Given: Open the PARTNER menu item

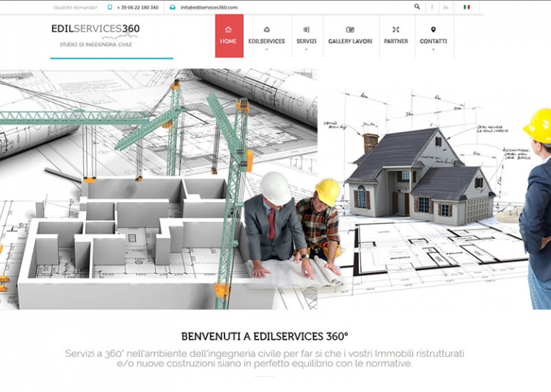Looking at the screenshot, I should click(x=396, y=41).
